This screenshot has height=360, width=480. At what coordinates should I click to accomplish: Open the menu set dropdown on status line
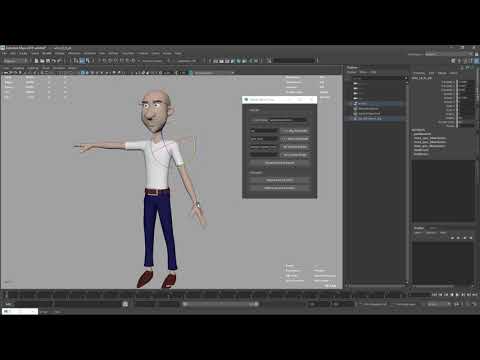tap(15, 61)
